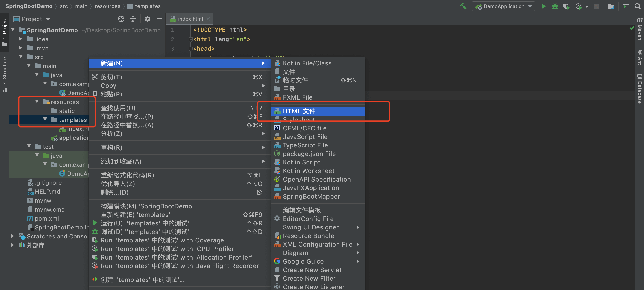
Task: Open the Copy submenu
Action: 179,85
